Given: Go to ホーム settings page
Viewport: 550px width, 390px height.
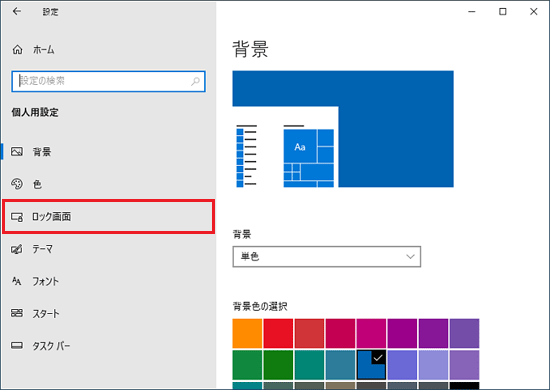Looking at the screenshot, I should coord(108,50).
